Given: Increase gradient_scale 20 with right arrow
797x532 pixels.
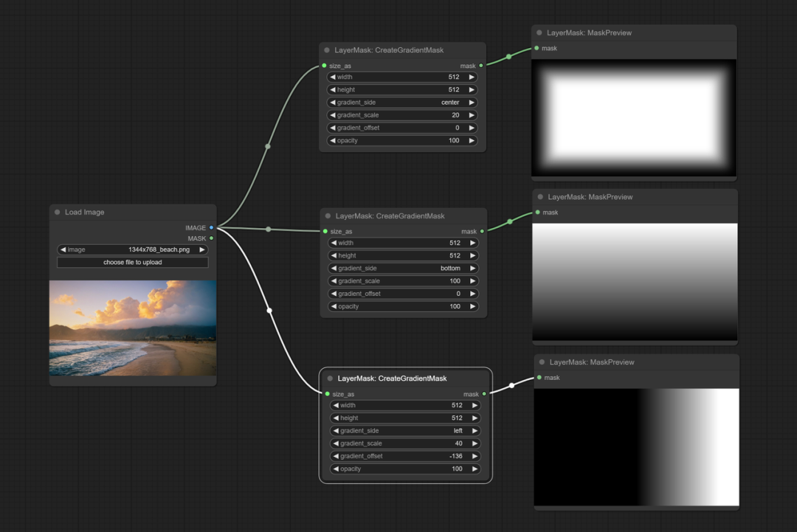Looking at the screenshot, I should click(472, 115).
